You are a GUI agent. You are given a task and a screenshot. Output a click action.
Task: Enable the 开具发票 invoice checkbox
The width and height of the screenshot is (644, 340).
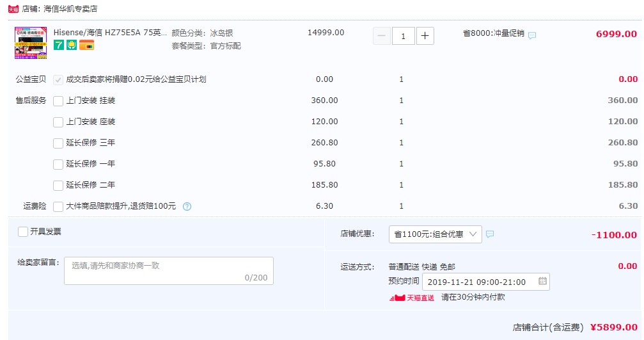click(x=23, y=232)
